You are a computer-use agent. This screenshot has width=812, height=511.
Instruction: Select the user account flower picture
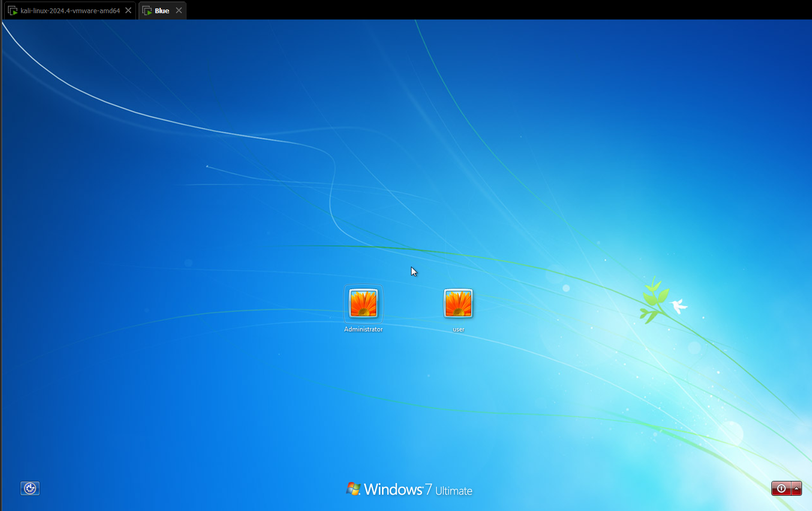458,303
